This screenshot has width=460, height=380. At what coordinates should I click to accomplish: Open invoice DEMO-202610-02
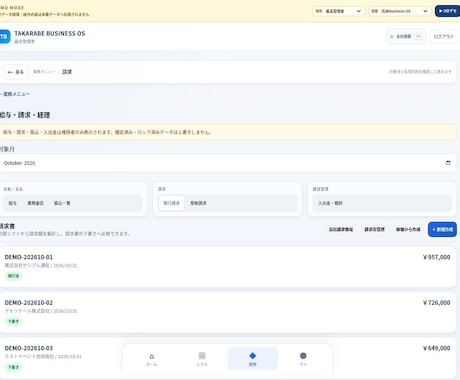point(228,313)
